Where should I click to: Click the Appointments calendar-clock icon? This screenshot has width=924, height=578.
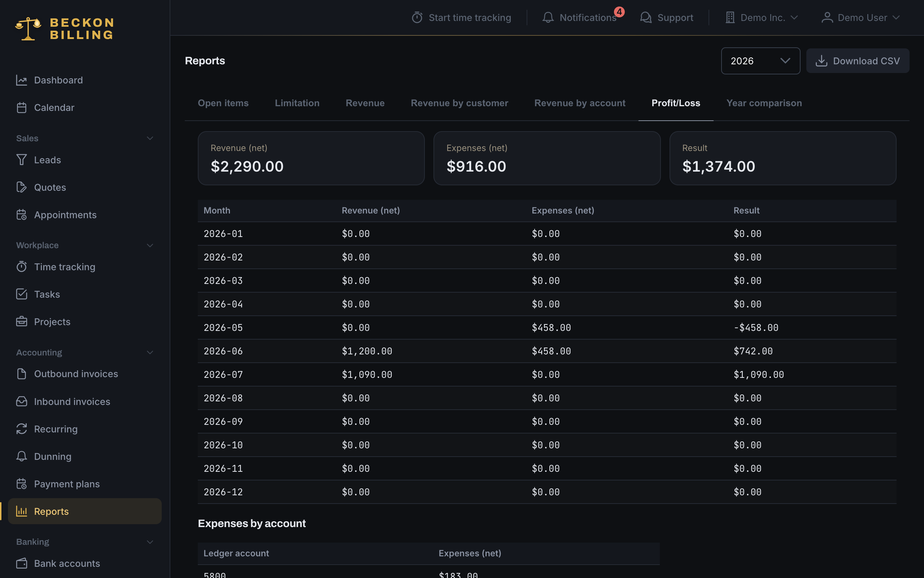coord(21,215)
